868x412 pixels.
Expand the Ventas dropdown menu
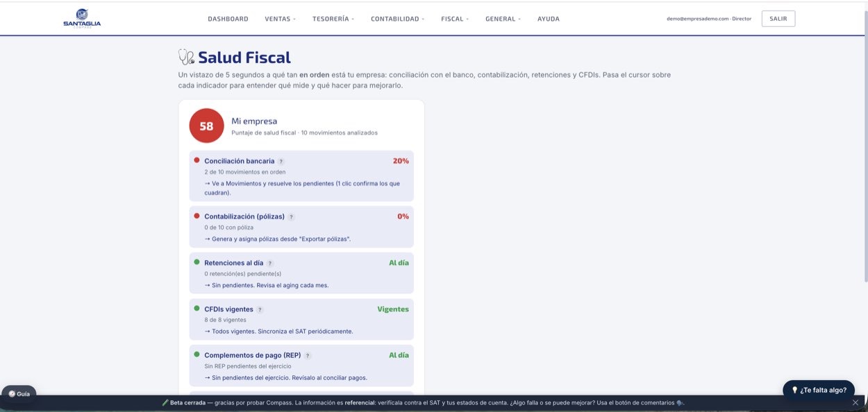280,19
